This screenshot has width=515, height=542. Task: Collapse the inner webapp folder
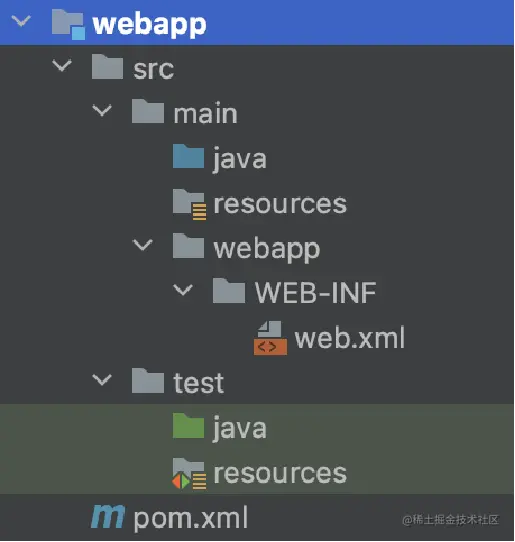point(142,245)
